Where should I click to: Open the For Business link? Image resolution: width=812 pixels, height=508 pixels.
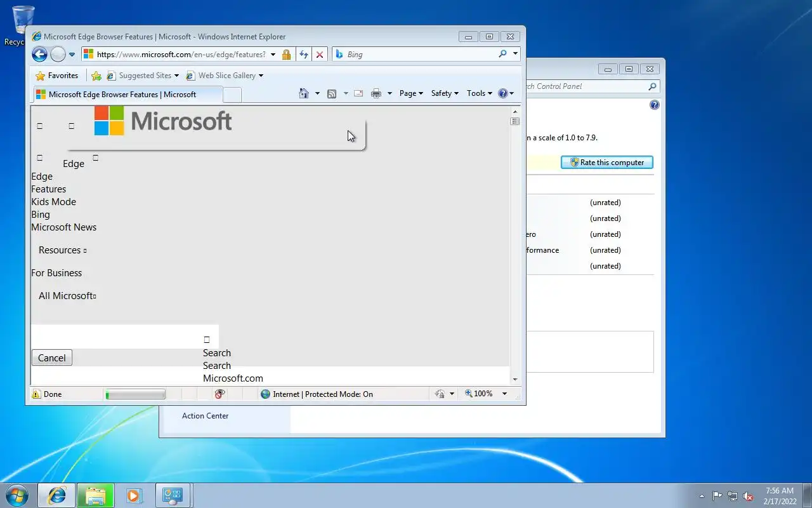(56, 273)
